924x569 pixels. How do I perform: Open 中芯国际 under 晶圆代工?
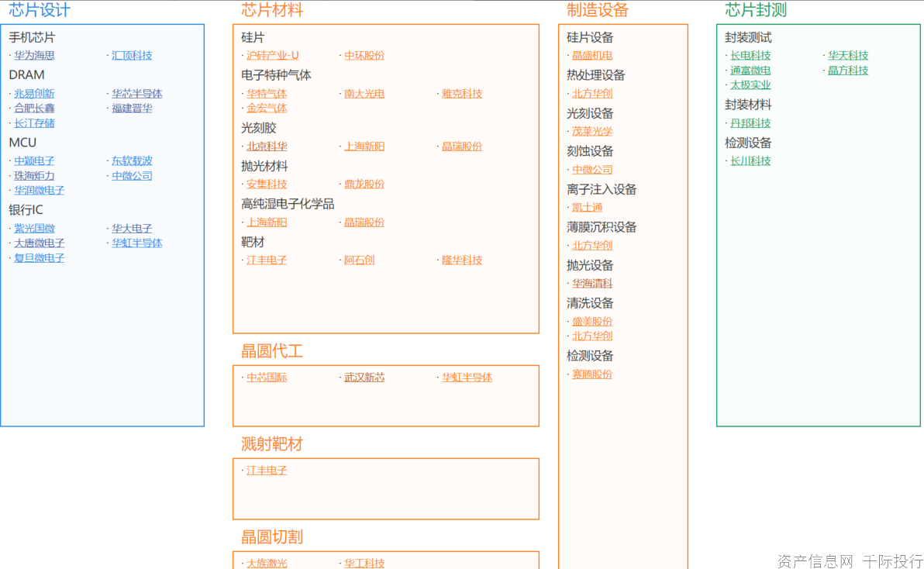pyautogui.click(x=267, y=378)
